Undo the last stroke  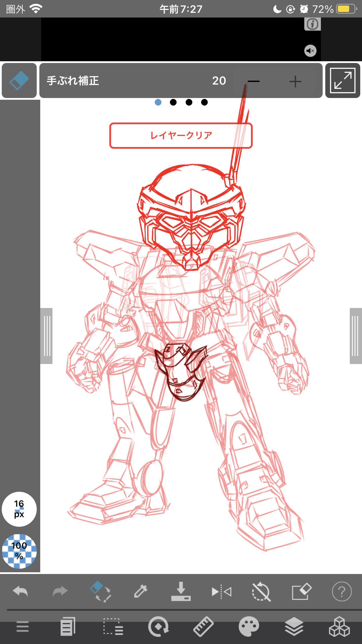point(20,592)
